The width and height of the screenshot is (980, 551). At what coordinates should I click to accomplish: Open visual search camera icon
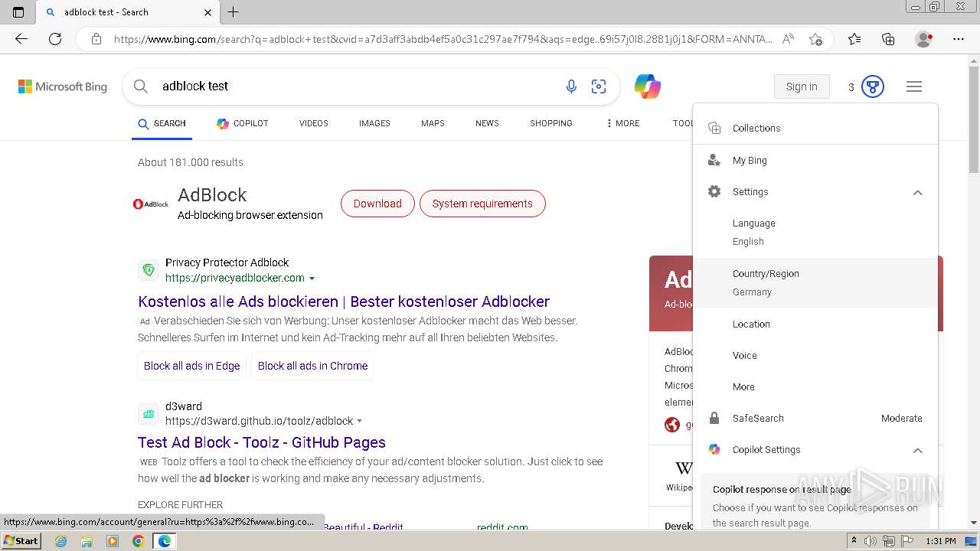(x=599, y=86)
